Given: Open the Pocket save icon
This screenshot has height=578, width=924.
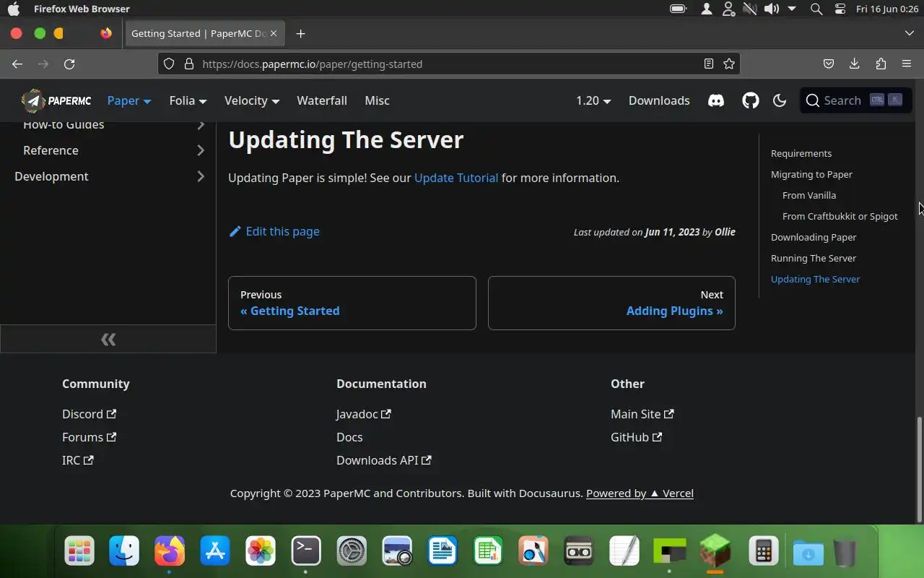Looking at the screenshot, I should coord(829,64).
